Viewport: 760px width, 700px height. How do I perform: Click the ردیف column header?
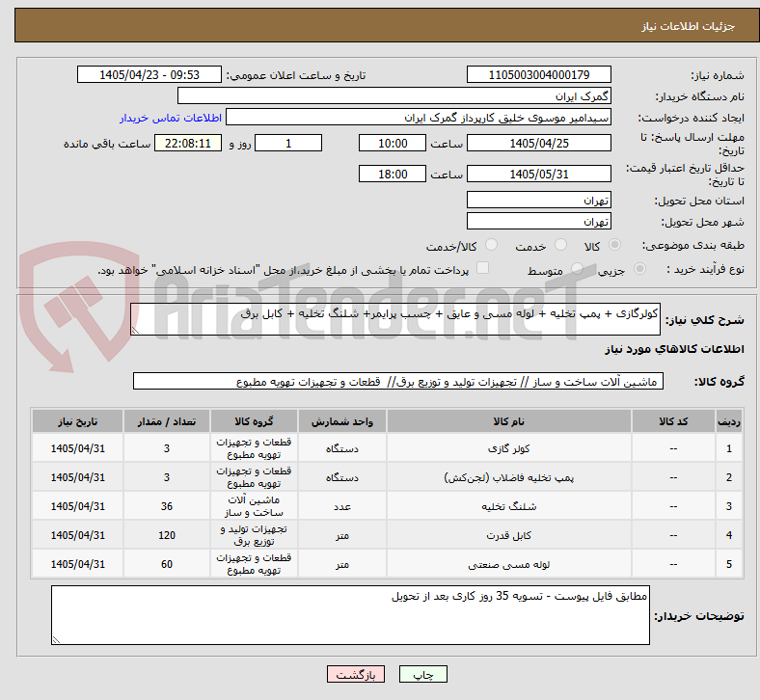click(x=728, y=421)
